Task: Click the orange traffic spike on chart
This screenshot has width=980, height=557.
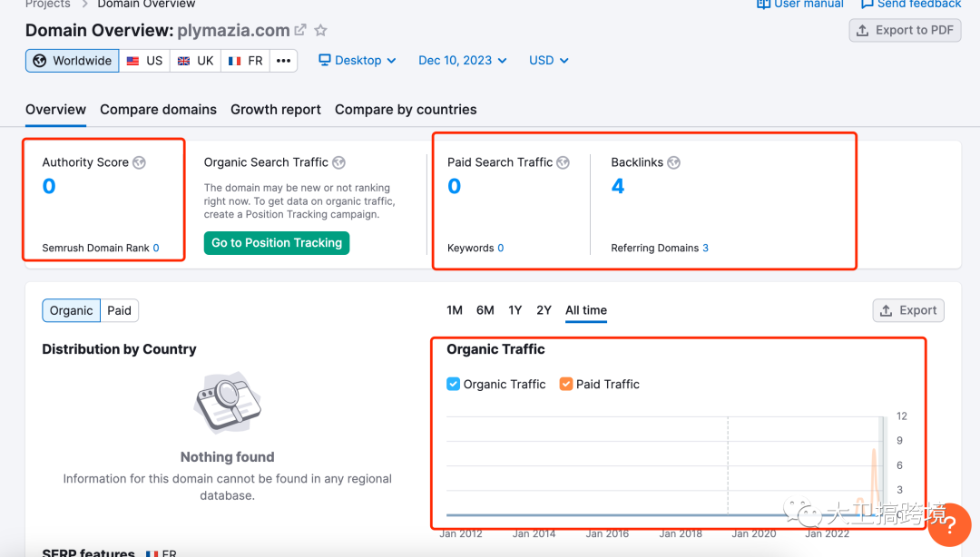Action: [x=875, y=480]
